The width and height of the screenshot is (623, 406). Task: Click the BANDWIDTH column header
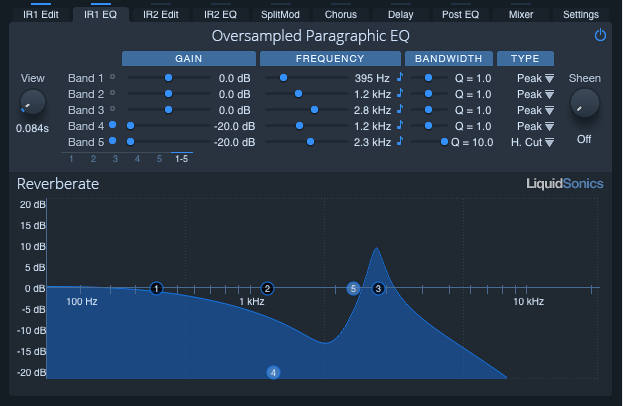[x=449, y=58]
